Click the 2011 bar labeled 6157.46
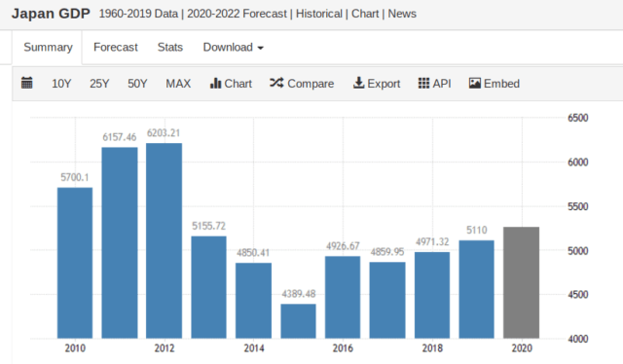The height and width of the screenshot is (364, 623). click(120, 242)
